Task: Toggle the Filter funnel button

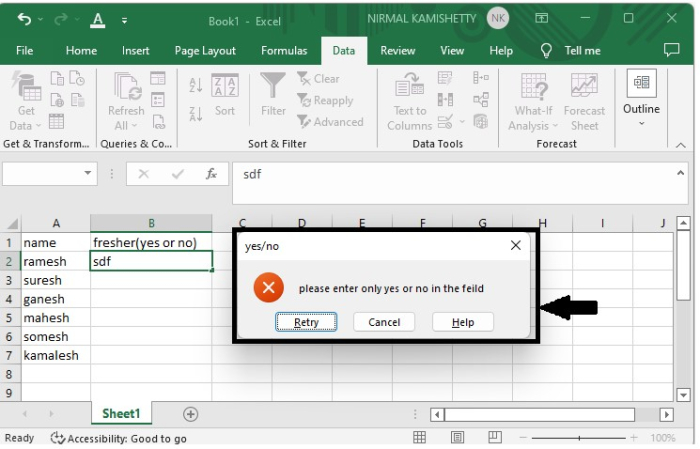Action: pyautogui.click(x=273, y=95)
